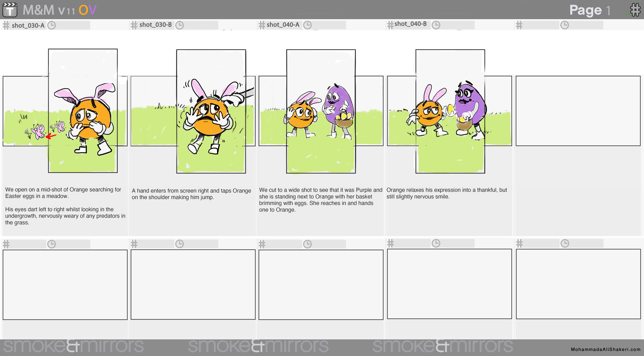Click the hash icon beside shot_030-B
This screenshot has height=356, width=644.
pyautogui.click(x=134, y=25)
